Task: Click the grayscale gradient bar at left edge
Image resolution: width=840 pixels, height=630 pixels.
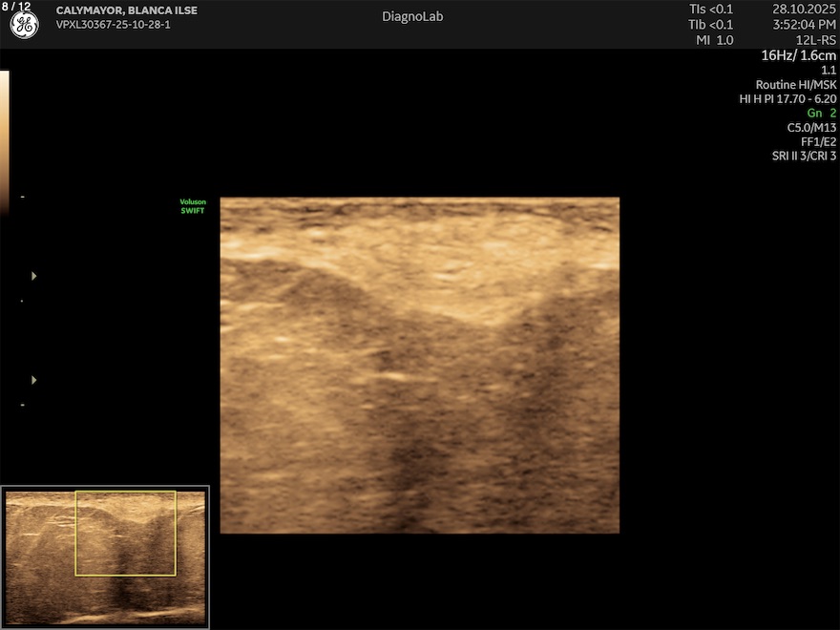Action: pyautogui.click(x=4, y=134)
